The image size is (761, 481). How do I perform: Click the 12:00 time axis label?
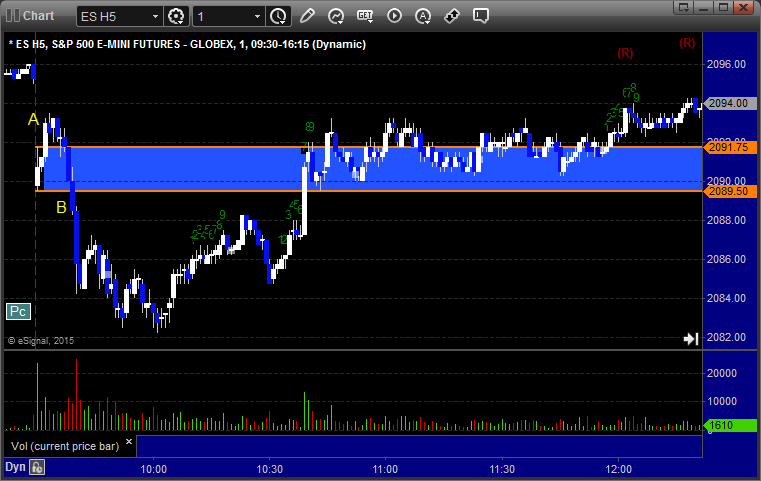coord(618,469)
